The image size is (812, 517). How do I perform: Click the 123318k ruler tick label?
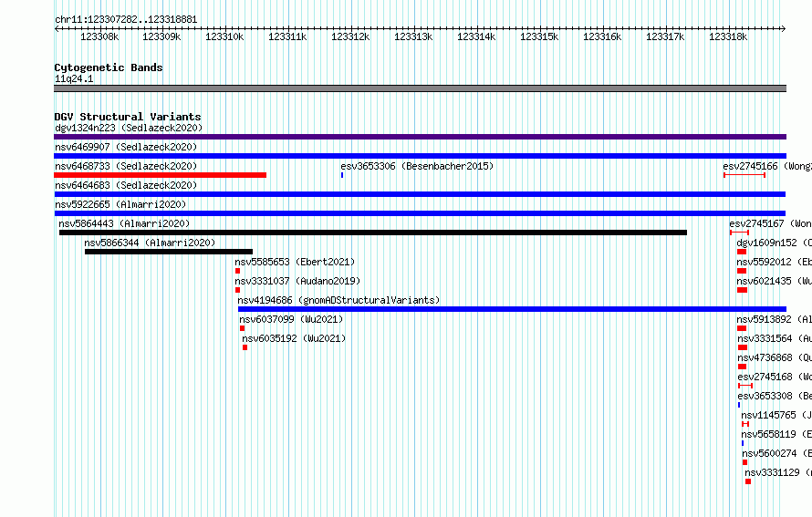coord(728,36)
